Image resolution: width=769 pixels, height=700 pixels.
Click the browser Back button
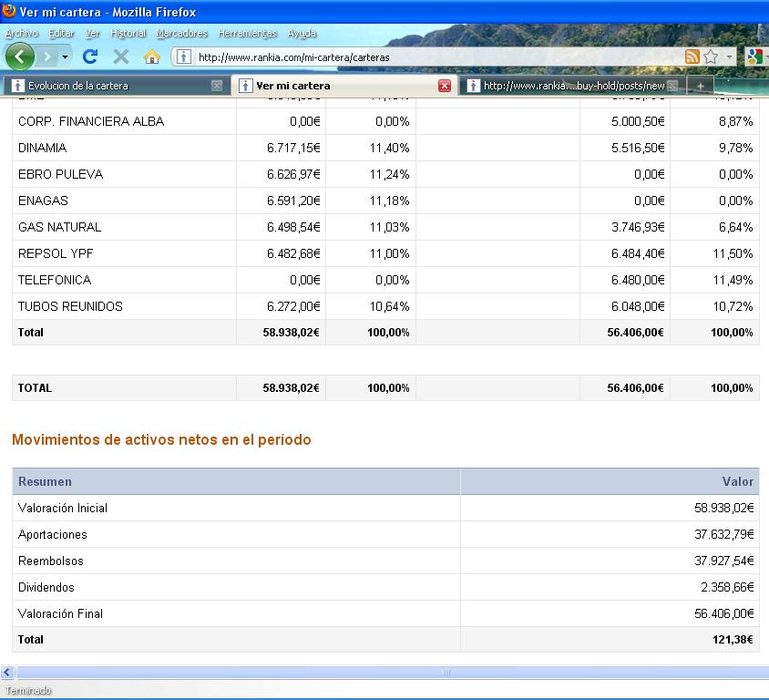(x=19, y=57)
